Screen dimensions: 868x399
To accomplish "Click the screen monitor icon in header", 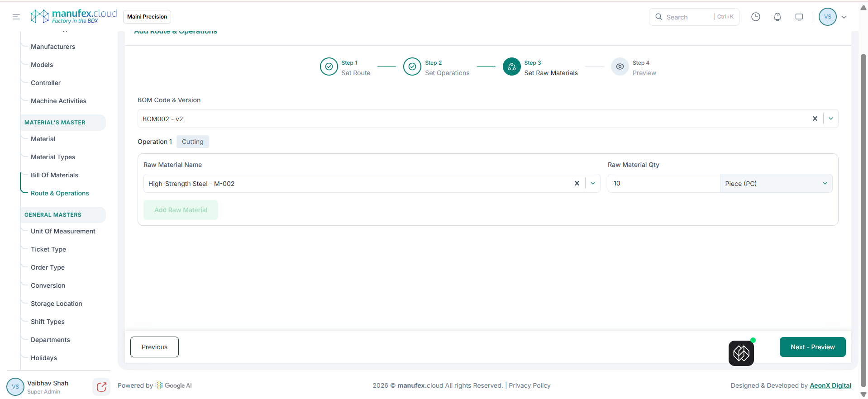I will pyautogui.click(x=799, y=17).
